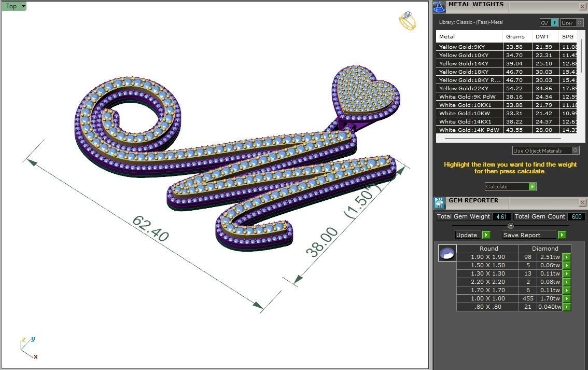Click the Diamond header in gem table
The width and height of the screenshot is (588, 370).
coord(545,249)
